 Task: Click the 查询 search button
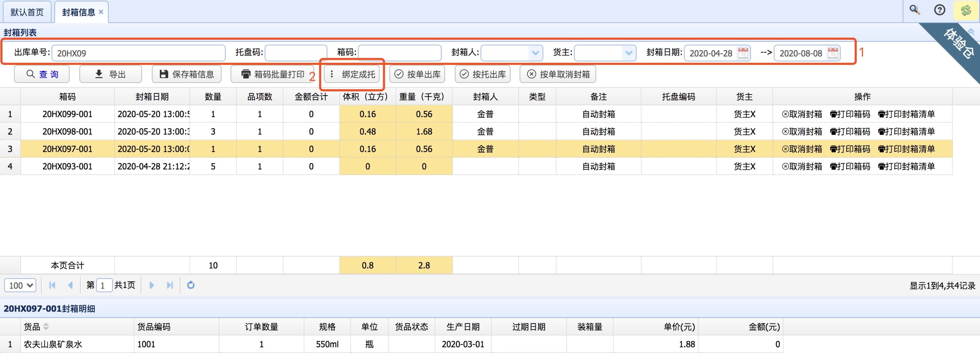pos(42,74)
